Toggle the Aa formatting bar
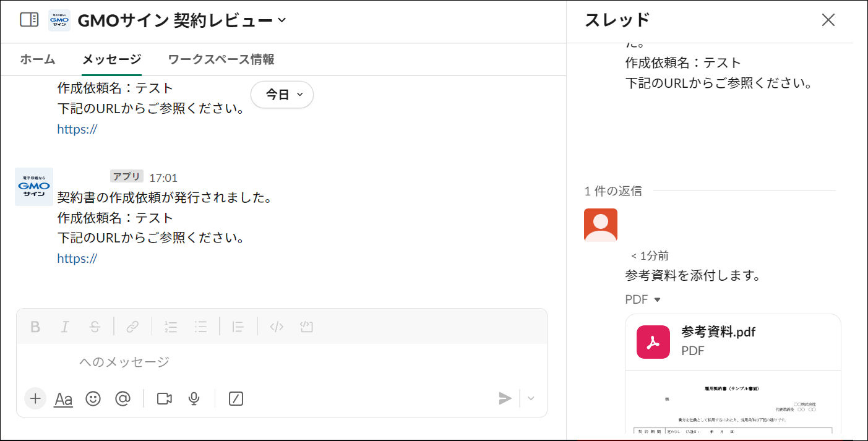This screenshot has height=441, width=868. coord(62,399)
